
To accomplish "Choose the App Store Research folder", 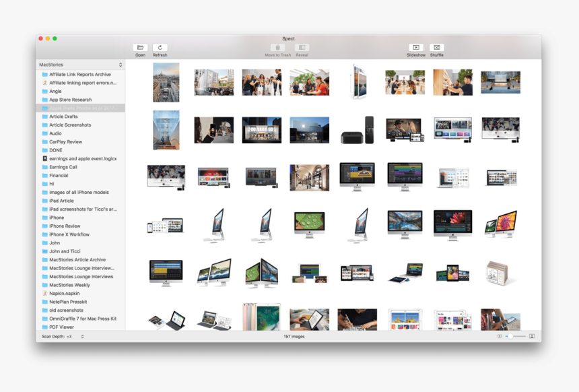I will [70, 100].
